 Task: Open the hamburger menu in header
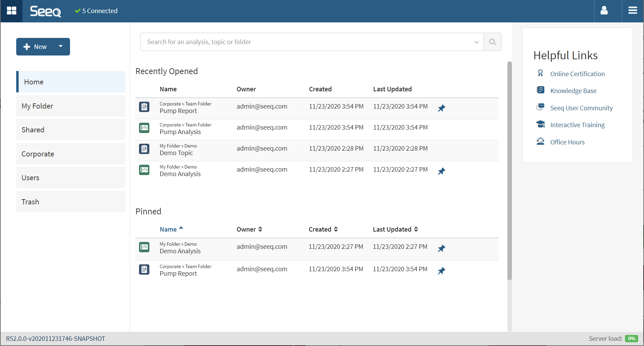click(633, 11)
